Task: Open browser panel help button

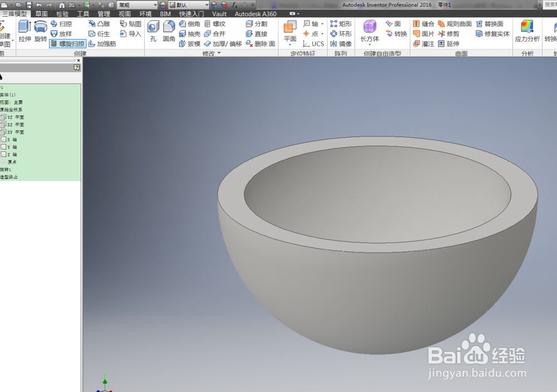Action: pyautogui.click(x=77, y=67)
